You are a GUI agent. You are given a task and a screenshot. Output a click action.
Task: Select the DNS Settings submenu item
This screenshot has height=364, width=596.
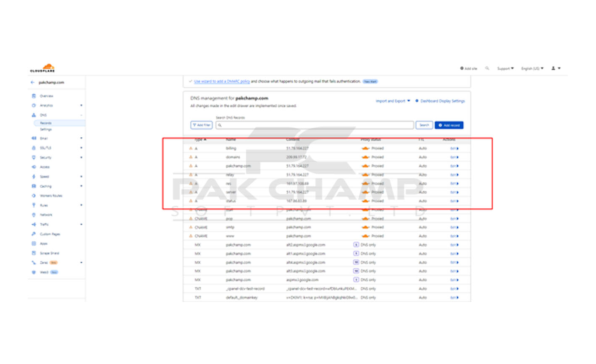pos(46,129)
